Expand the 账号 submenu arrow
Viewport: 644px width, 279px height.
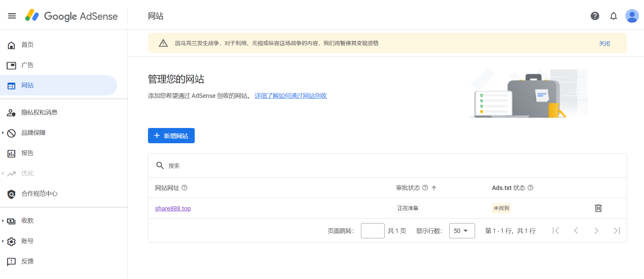[3, 241]
